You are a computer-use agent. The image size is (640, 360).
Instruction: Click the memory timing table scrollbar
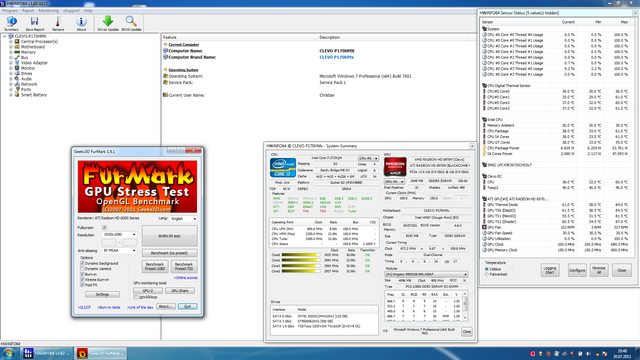(x=465, y=305)
